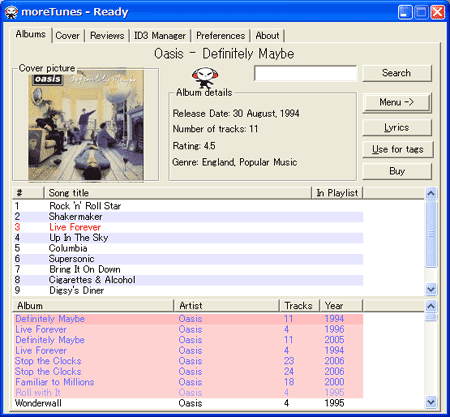
Task: Switch to the Cover tab
Action: (67, 36)
